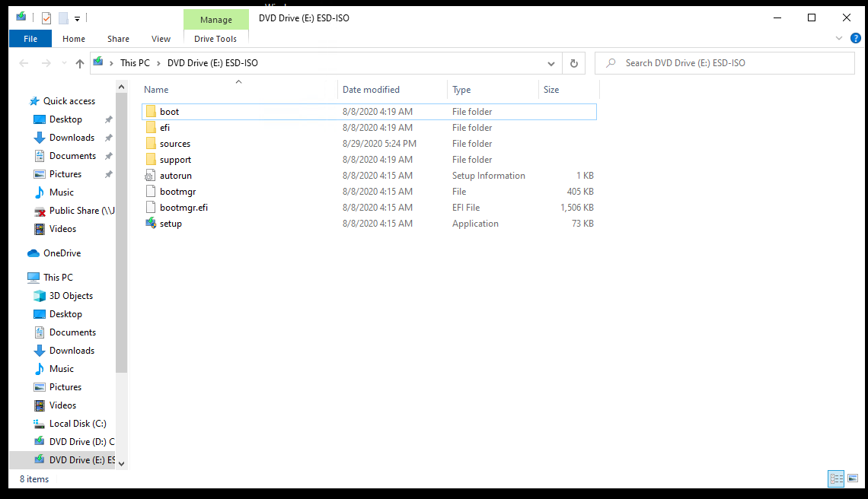Switch to the View ribbon tab
The width and height of the screenshot is (868, 499).
[x=161, y=38]
